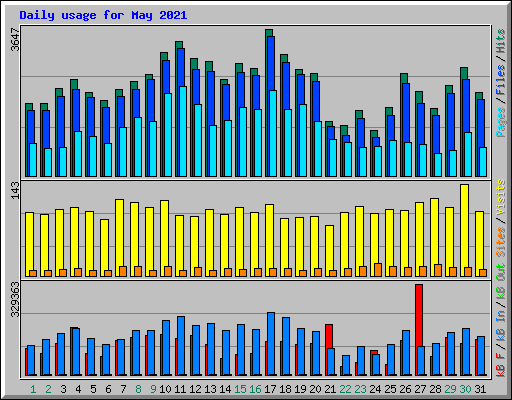The height and width of the screenshot is (400, 512).
Task: Click day label 20 on the x-axis
Action: 315,389
